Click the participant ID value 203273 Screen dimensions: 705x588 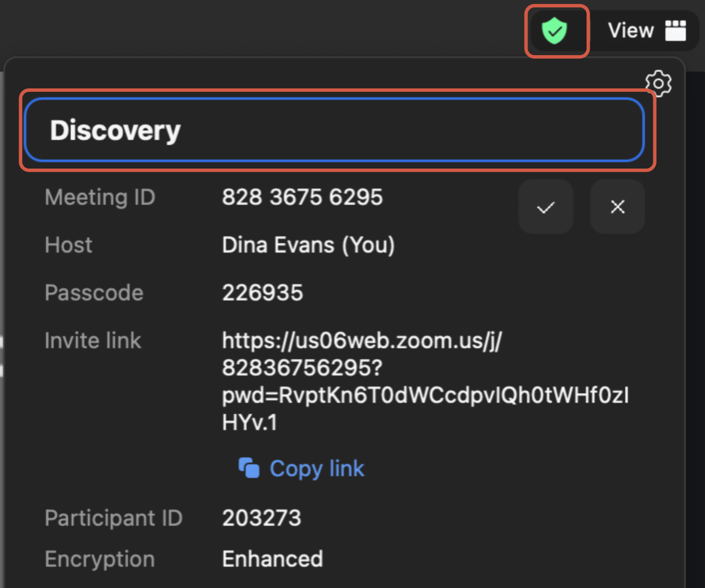click(261, 518)
